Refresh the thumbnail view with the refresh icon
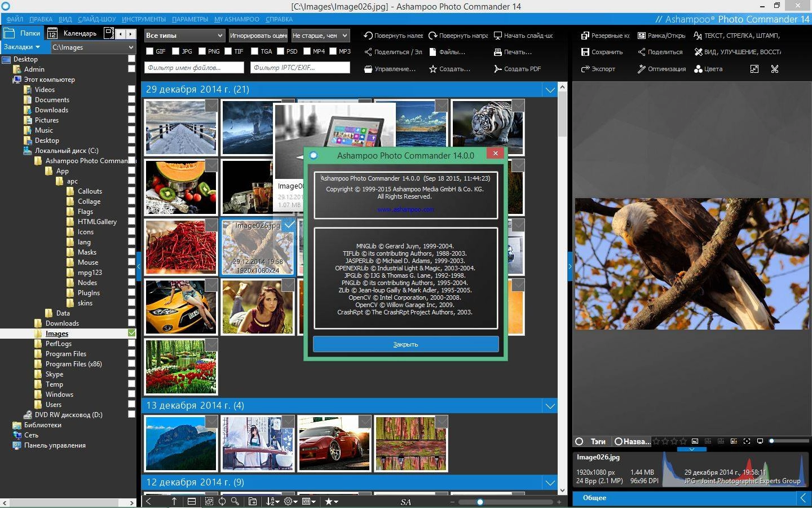The image size is (812, 508). coord(222,501)
